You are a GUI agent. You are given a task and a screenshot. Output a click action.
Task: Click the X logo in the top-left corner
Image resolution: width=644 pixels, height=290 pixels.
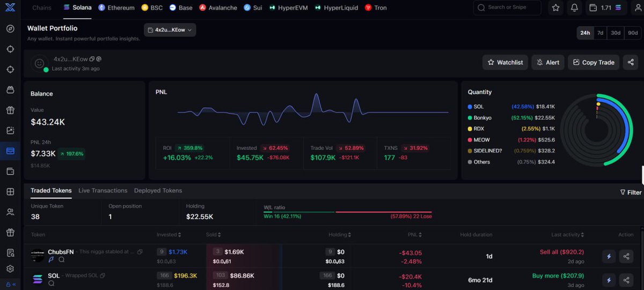[10, 8]
